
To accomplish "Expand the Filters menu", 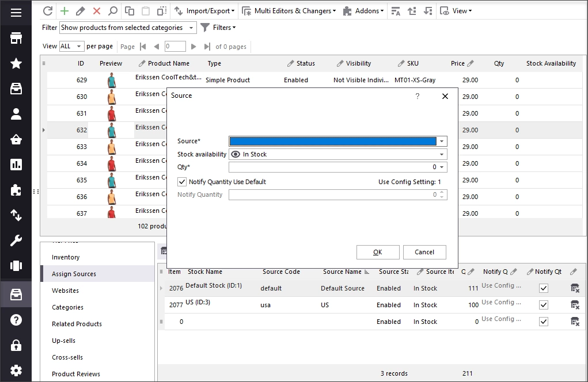I will (218, 28).
